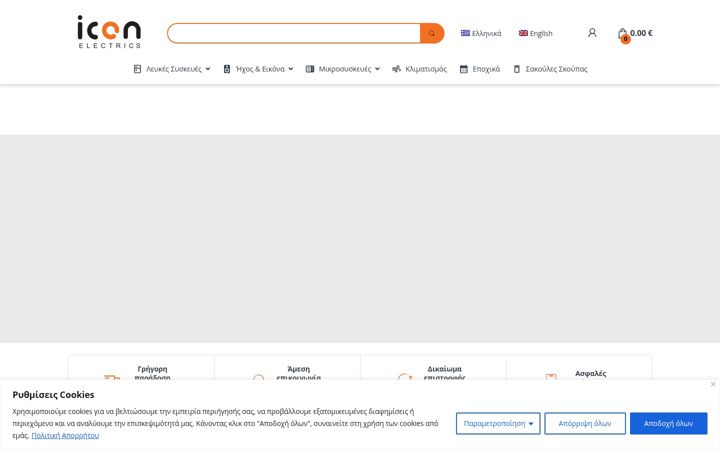The height and width of the screenshot is (450, 720).
Task: Click the Μικροσυσκευές microwave icon
Action: 310,69
